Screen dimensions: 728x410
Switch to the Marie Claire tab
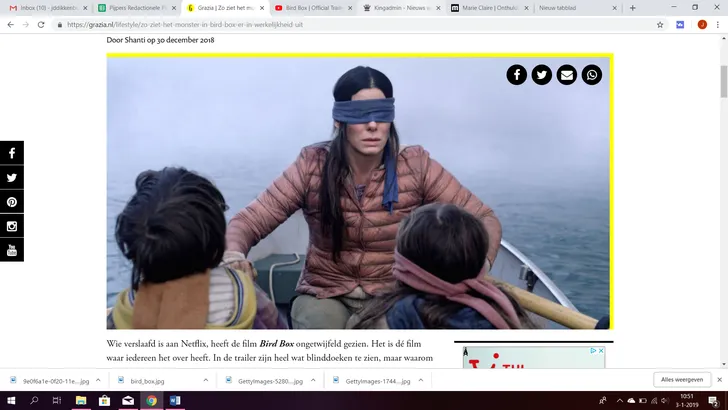click(x=488, y=8)
